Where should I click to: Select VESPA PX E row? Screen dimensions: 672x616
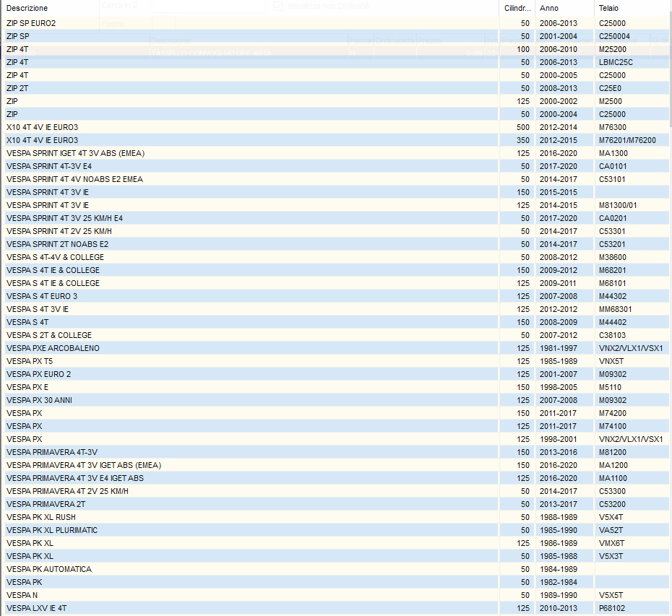point(335,387)
